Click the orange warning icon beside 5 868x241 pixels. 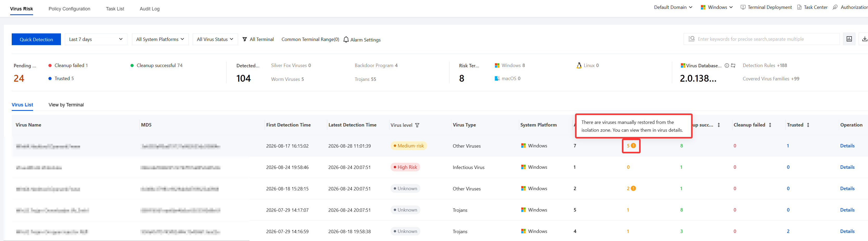pos(633,146)
